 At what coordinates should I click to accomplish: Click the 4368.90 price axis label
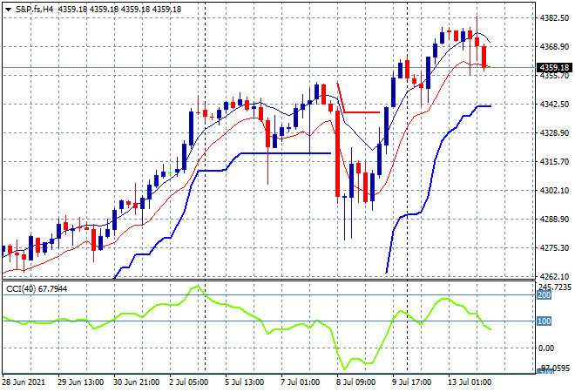(554, 46)
